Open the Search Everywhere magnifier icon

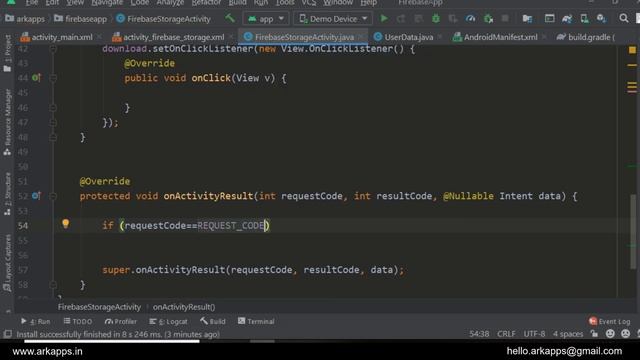point(623,18)
